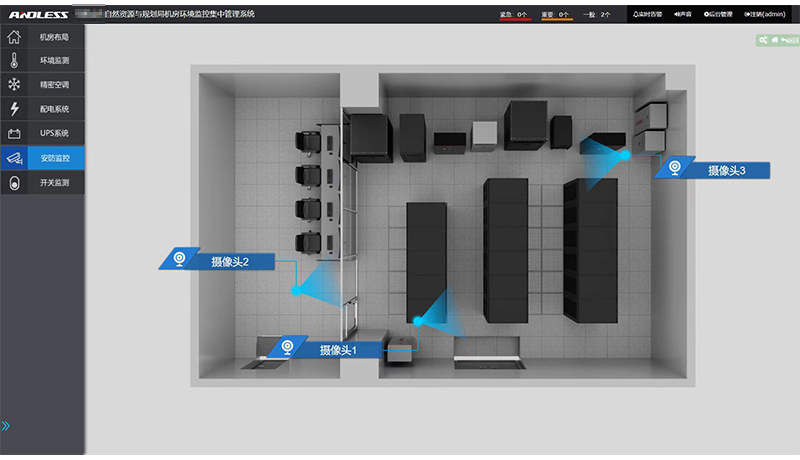Switch to the UPS系统 menu item
The height and width of the screenshot is (460, 800).
click(54, 133)
